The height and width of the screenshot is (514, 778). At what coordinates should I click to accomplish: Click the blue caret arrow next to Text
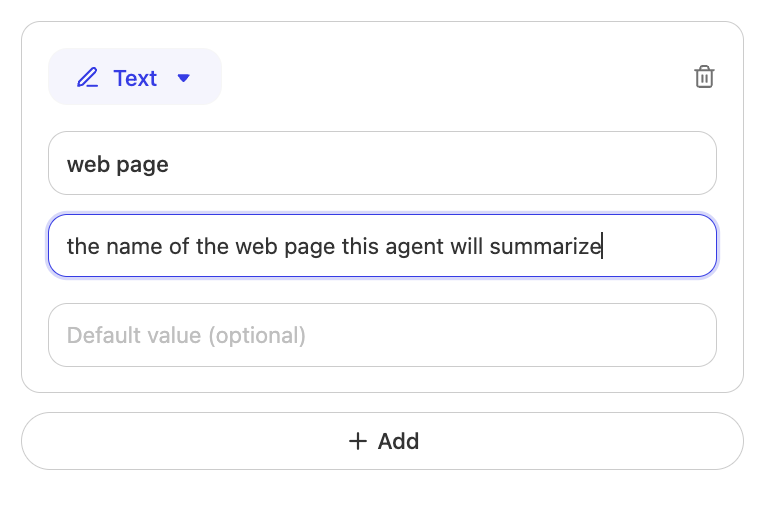183,77
